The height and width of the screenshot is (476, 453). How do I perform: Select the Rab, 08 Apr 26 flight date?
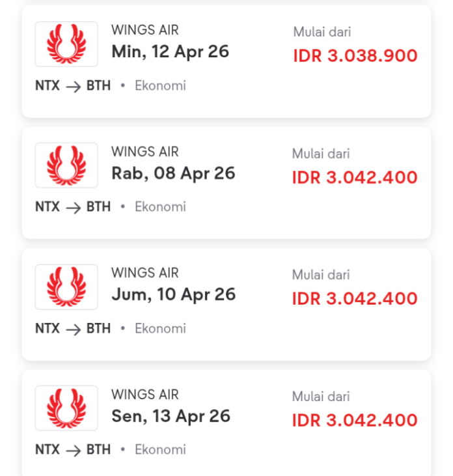173,173
